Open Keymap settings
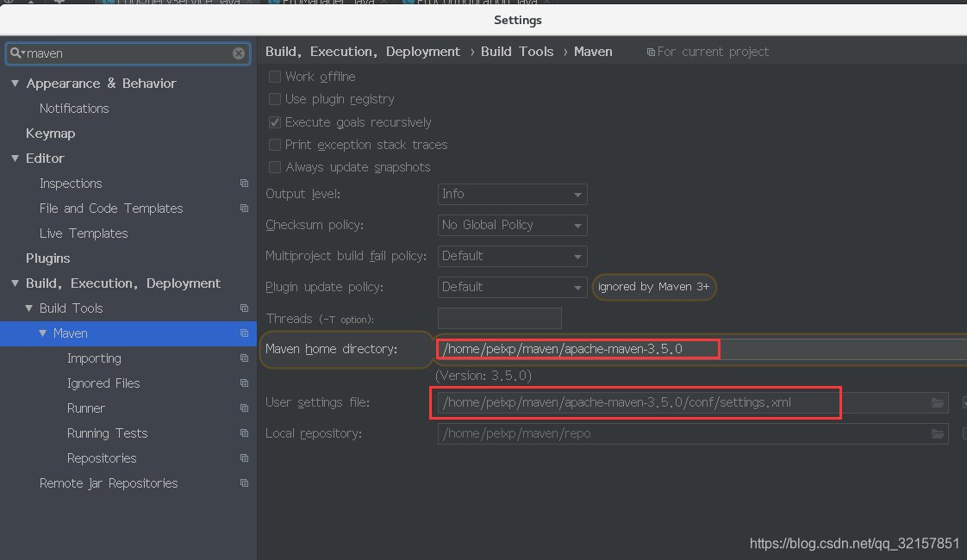 point(51,134)
